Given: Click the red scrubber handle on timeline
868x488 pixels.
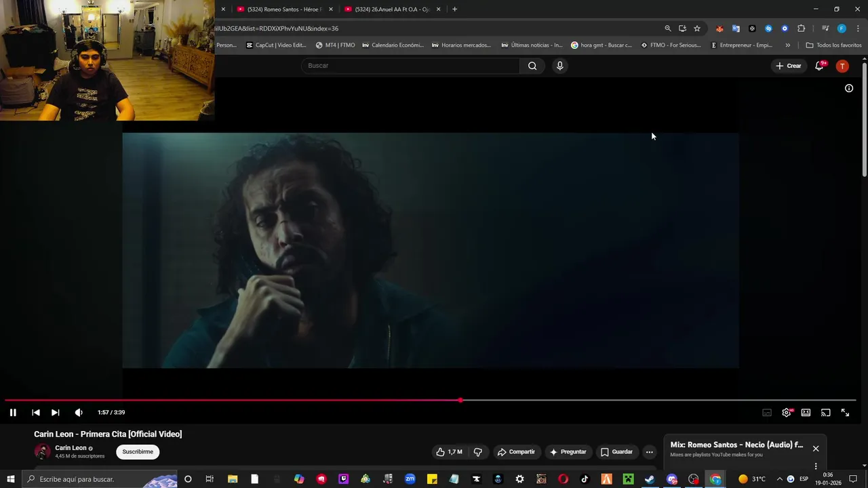Looking at the screenshot, I should pos(460,400).
